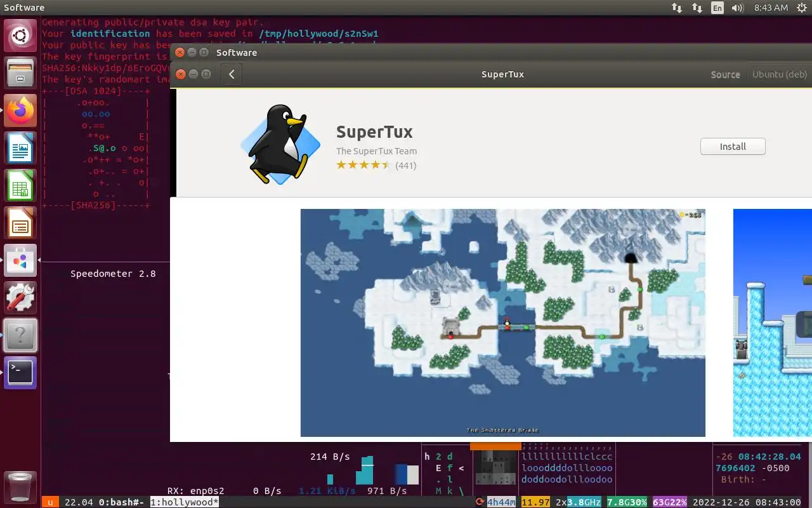Viewport: 812px width, 508px height.
Task: Click the 7.8G30% memory status entry
Action: click(x=627, y=502)
